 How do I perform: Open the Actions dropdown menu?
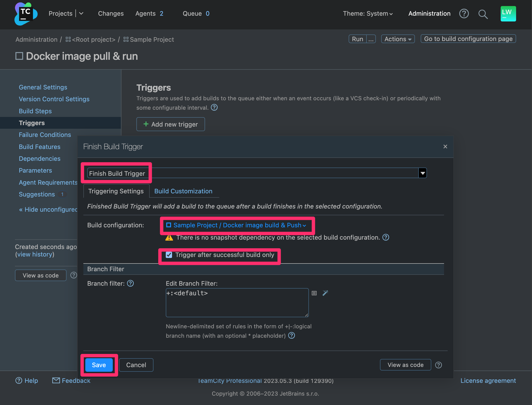(398, 39)
